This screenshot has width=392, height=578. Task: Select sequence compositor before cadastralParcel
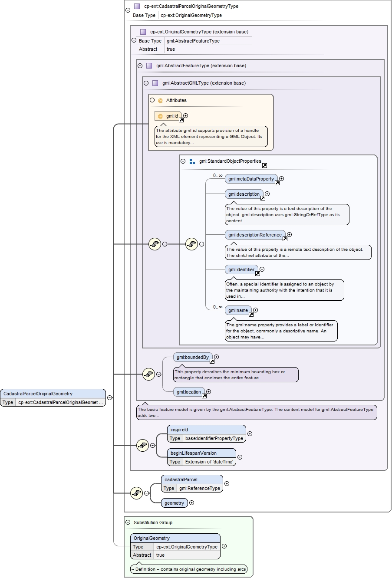coord(136,493)
